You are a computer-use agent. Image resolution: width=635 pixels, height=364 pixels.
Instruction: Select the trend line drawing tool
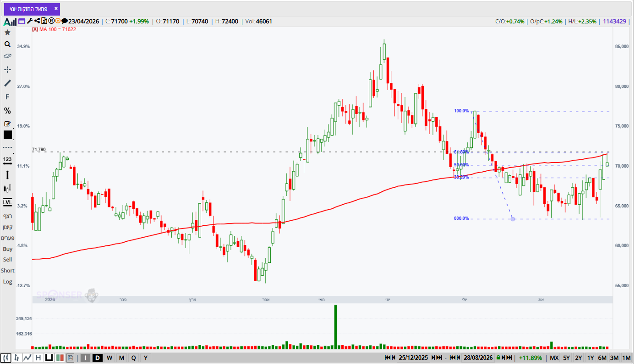click(x=7, y=83)
